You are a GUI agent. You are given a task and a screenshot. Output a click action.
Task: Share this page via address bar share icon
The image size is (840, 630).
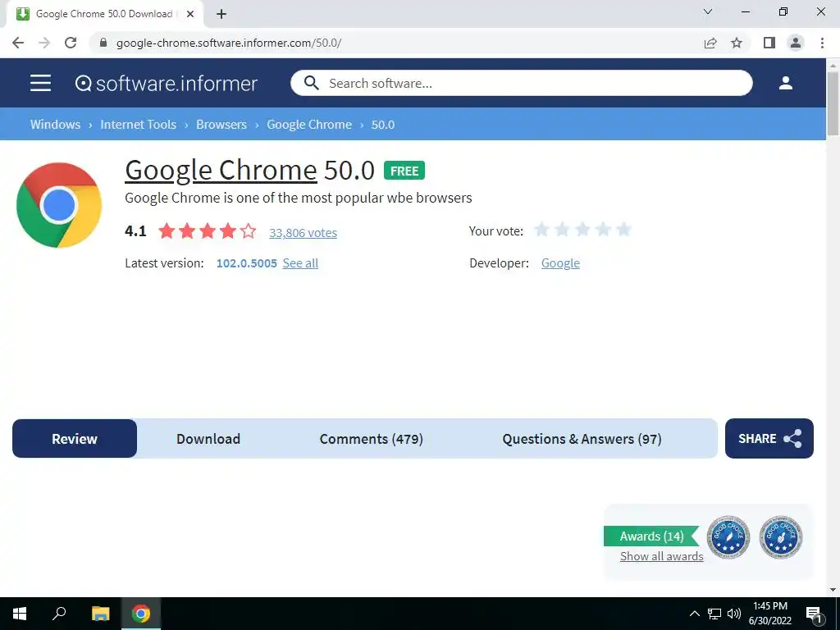710,43
